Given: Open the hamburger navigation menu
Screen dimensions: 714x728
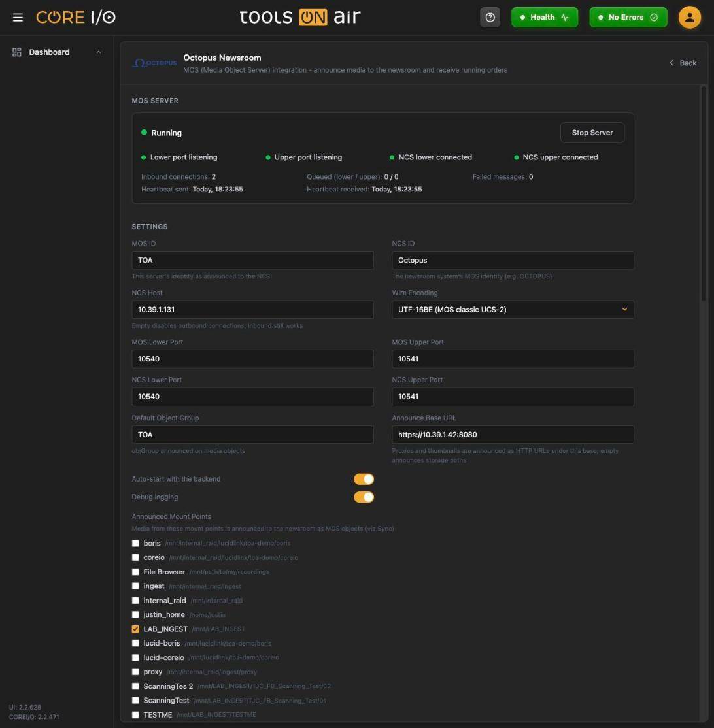Looking at the screenshot, I should coord(18,18).
